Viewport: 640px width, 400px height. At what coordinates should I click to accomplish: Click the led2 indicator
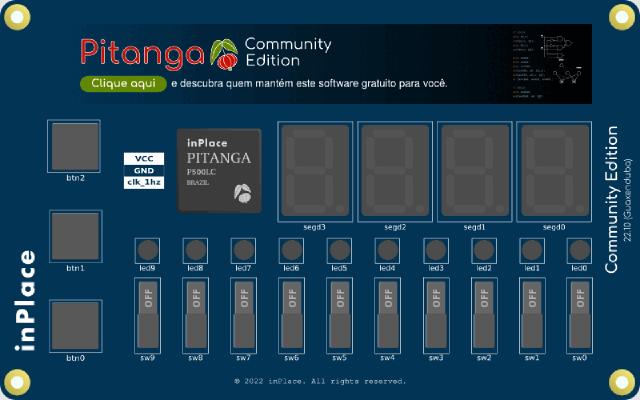(484, 251)
